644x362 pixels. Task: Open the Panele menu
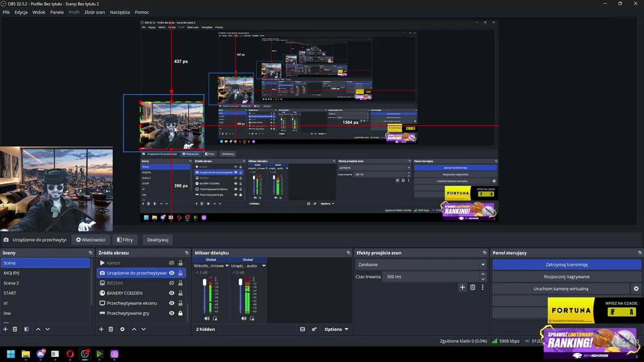pos(57,12)
